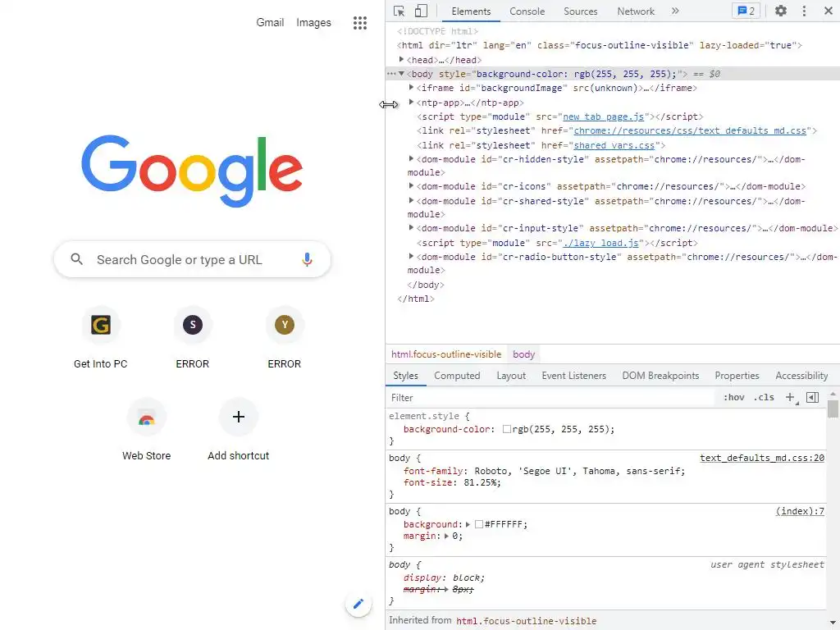Image resolution: width=840 pixels, height=630 pixels.
Task: Open the new_tab_page.js script link
Action: click(603, 116)
